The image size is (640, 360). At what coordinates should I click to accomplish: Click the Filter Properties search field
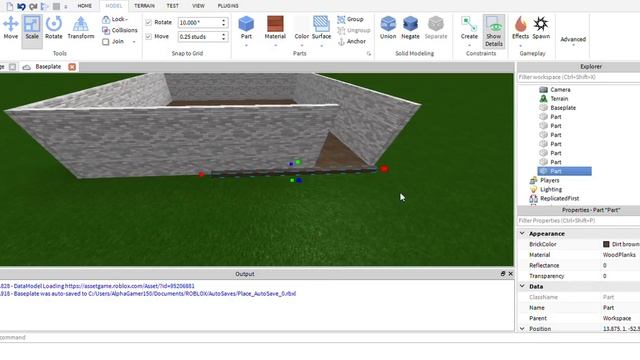point(578,221)
